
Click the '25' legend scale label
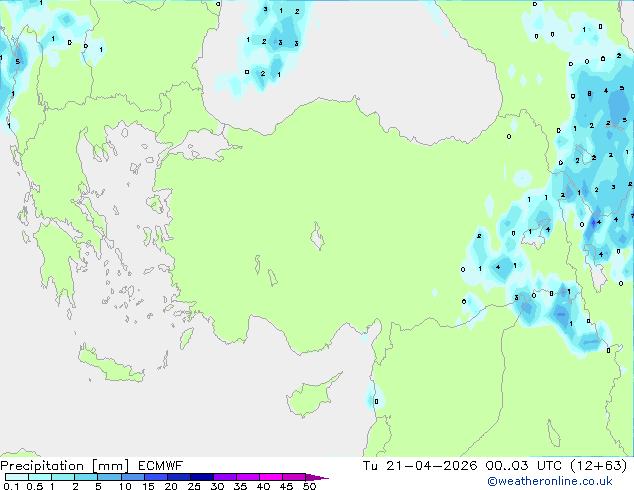pos(194,486)
